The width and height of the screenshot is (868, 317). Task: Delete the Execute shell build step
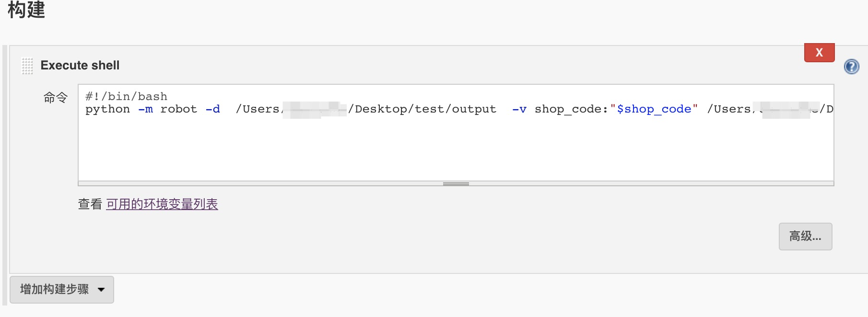(x=819, y=53)
